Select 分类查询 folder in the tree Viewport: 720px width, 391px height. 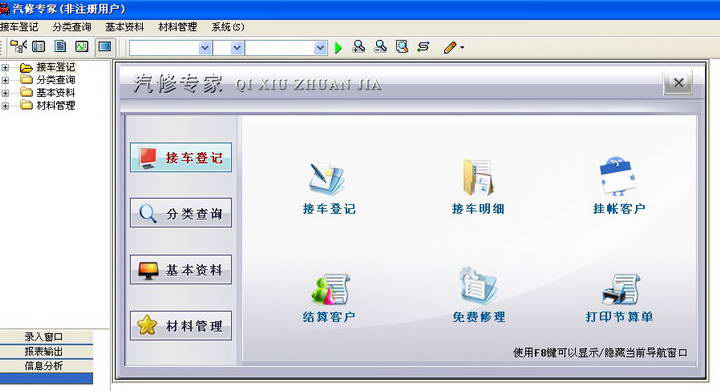[x=56, y=80]
